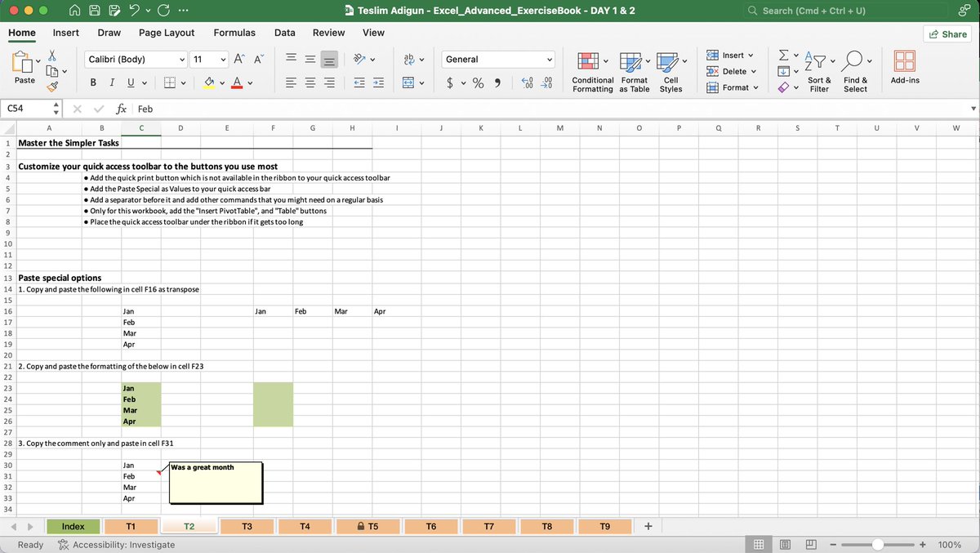Open Add-ins pane
980x553 pixels.
[905, 69]
